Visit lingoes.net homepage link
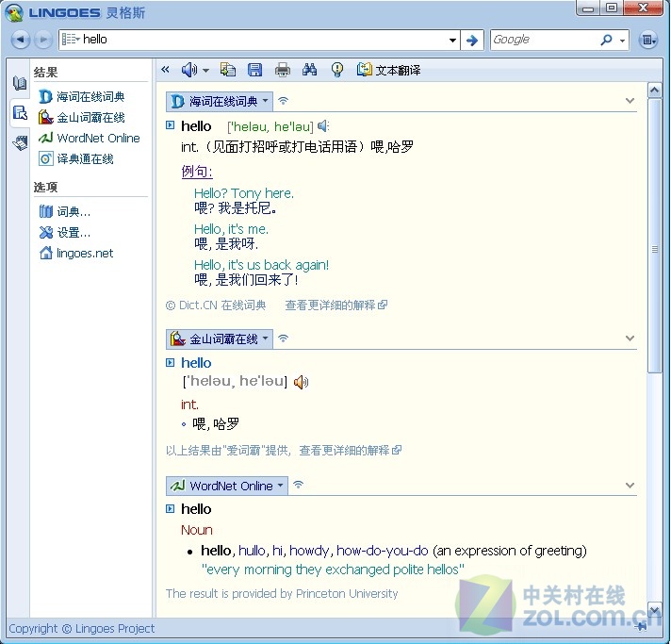671x644 pixels. tap(76, 253)
